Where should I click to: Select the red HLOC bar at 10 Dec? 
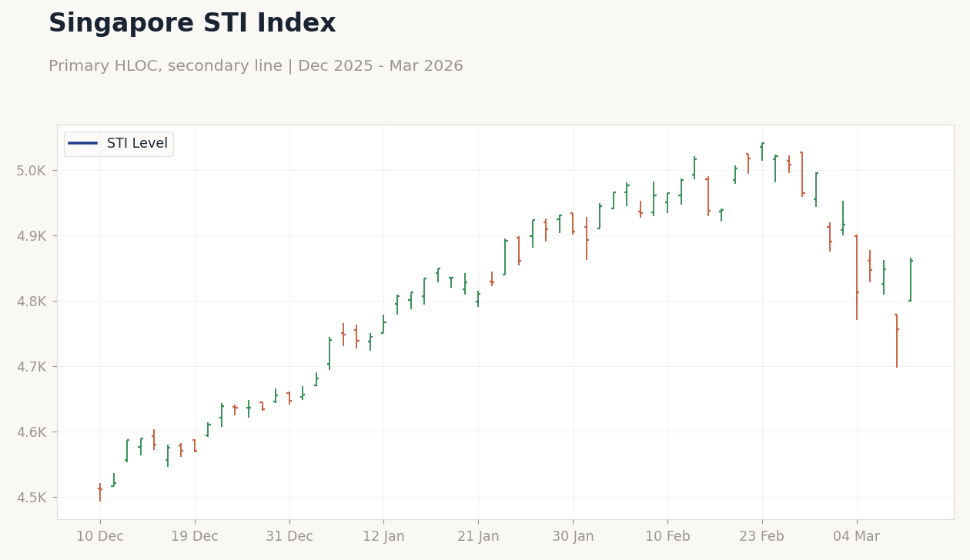(100, 492)
